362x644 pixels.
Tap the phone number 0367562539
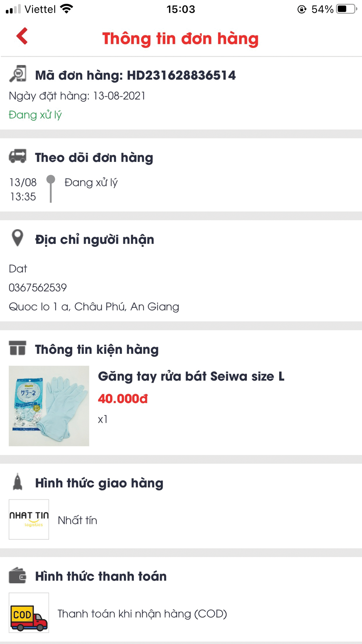pyautogui.click(x=38, y=288)
